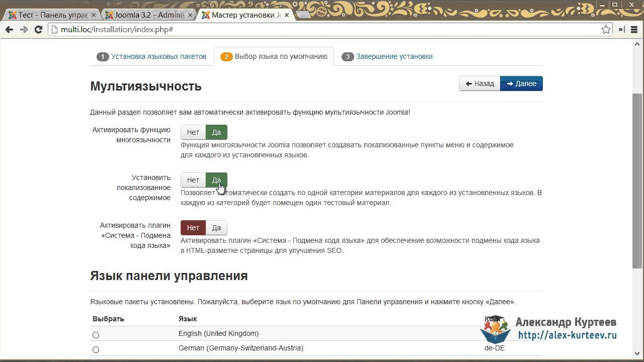Click the 'de-DE' language code
Viewport: 644px width, 362px height.
(x=495, y=348)
